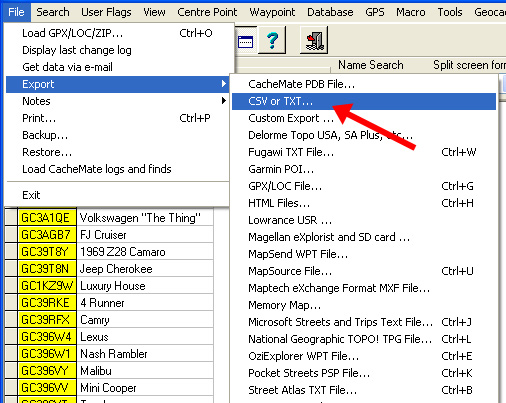Select Garmin POI export
This screenshot has height=403, width=506.
click(364, 169)
